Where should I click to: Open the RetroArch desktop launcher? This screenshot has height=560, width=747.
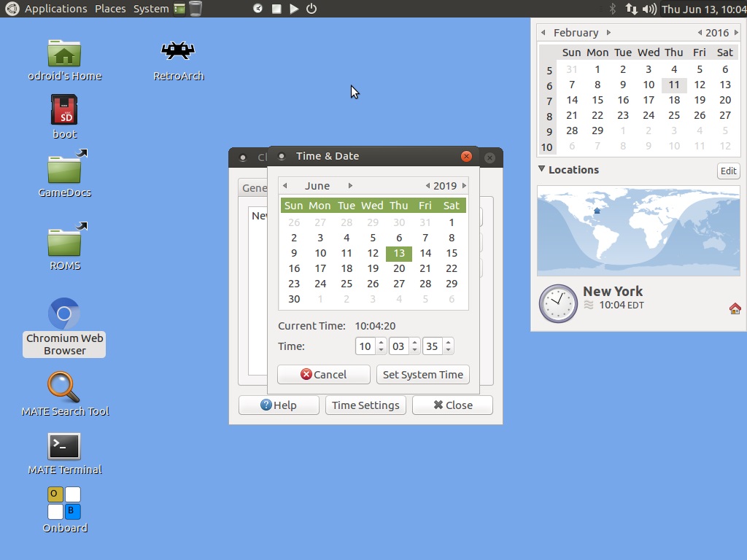(178, 51)
